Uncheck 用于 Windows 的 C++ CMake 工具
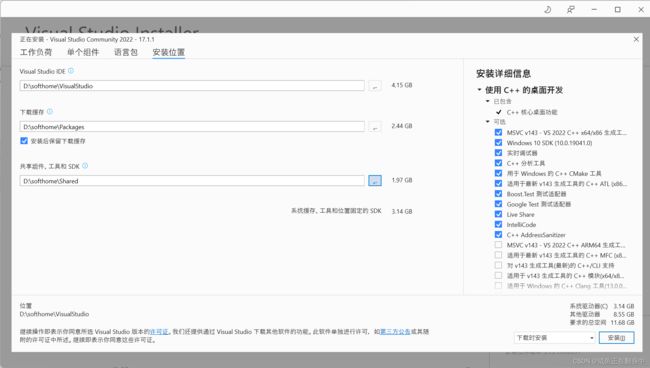The image size is (650, 368). pyautogui.click(x=498, y=173)
